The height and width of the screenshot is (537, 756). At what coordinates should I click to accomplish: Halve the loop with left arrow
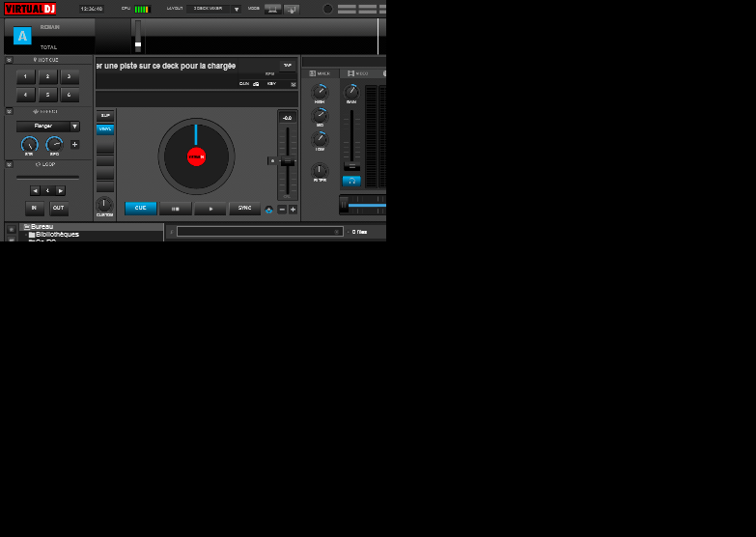tap(35, 191)
